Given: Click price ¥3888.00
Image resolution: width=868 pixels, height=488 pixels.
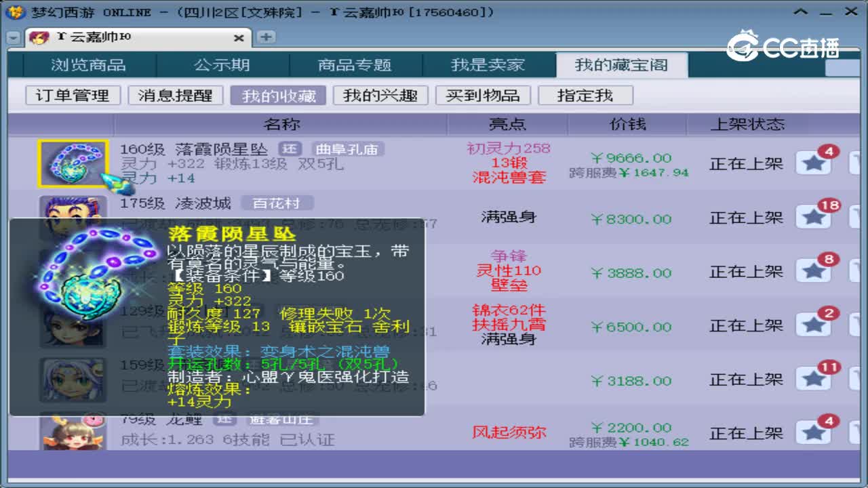Looking at the screenshot, I should coord(631,272).
